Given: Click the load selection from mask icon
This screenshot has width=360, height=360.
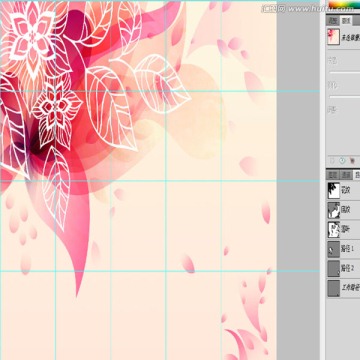Looking at the screenshot, I should 333,161.
